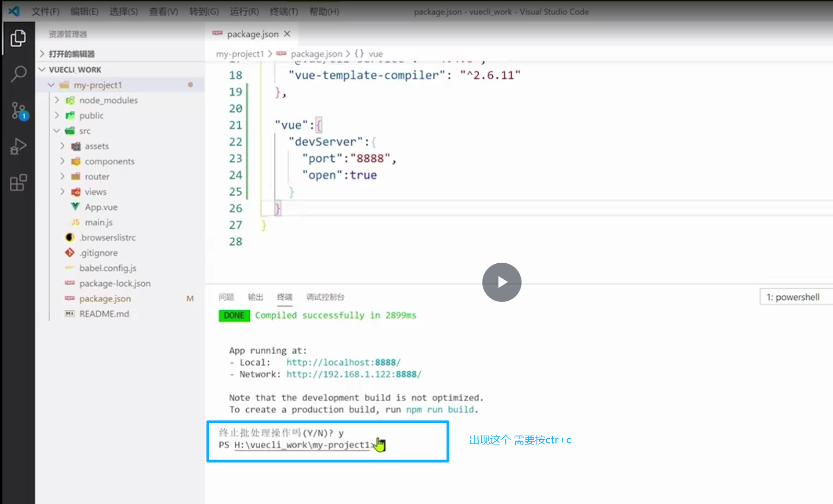Image resolution: width=833 pixels, height=504 pixels.
Task: Collapse the my-project1 folder
Action: point(120,85)
